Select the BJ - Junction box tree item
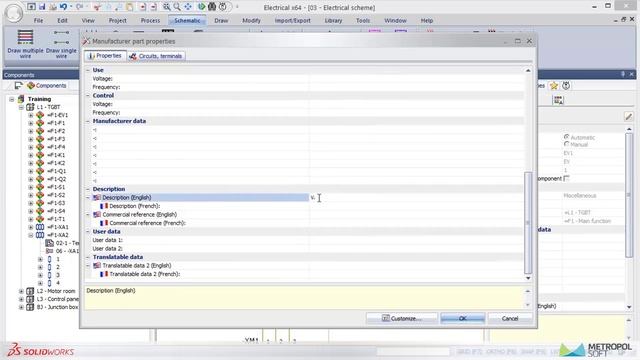 click(57, 307)
